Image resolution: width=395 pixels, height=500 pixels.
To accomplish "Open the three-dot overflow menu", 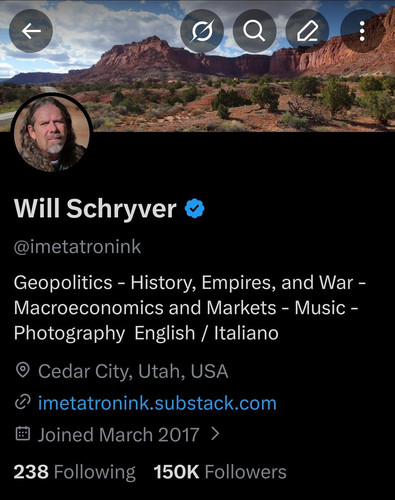I will pos(362,31).
